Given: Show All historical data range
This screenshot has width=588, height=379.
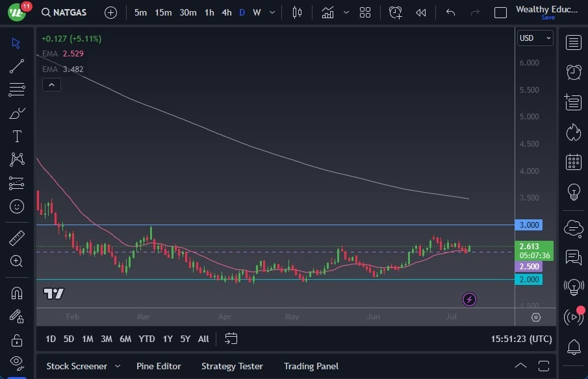Looking at the screenshot, I should point(203,339).
